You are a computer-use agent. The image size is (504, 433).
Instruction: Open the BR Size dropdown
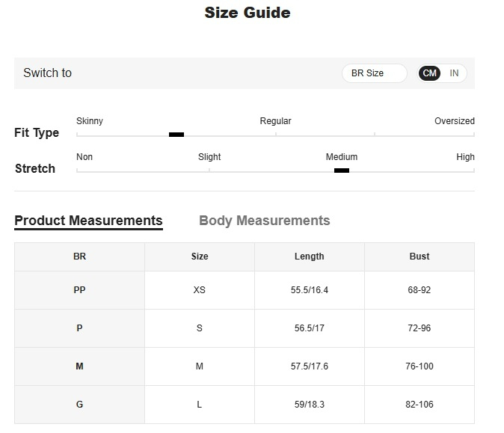pos(375,73)
